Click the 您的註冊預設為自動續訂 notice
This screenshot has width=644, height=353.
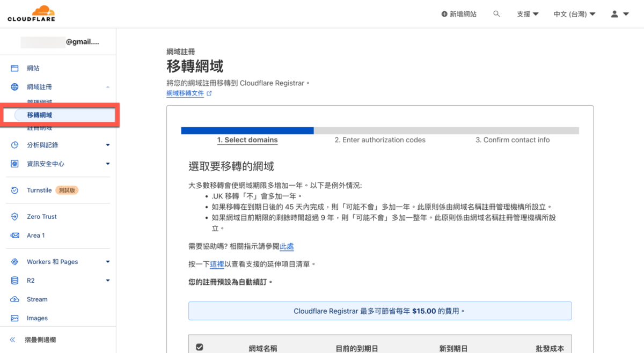pos(230,281)
